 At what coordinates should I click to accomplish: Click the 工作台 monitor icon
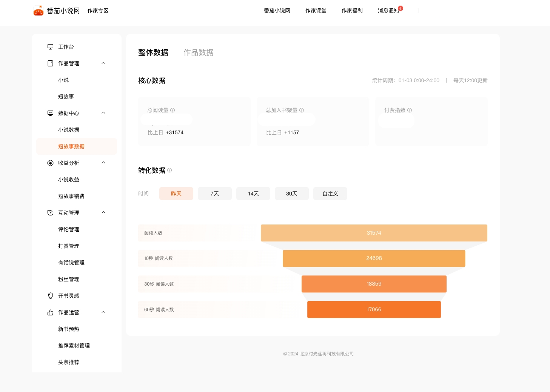click(x=50, y=47)
